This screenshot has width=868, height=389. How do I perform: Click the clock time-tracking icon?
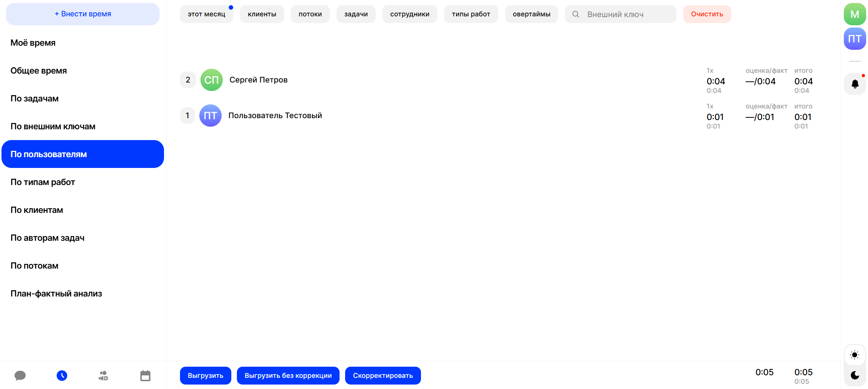coord(62,376)
